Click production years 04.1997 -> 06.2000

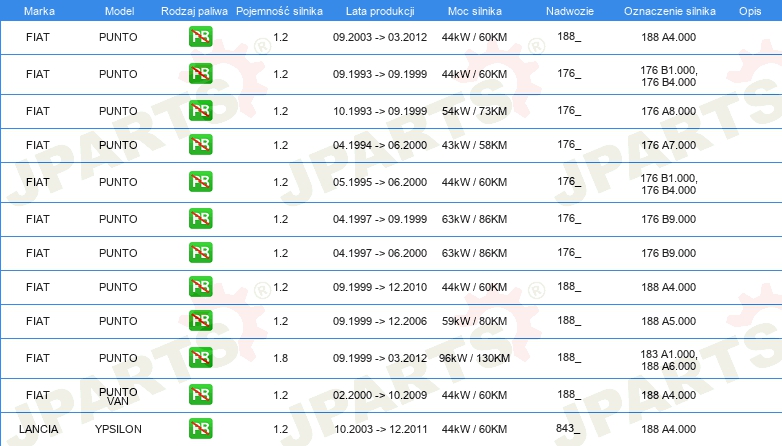tap(380, 253)
